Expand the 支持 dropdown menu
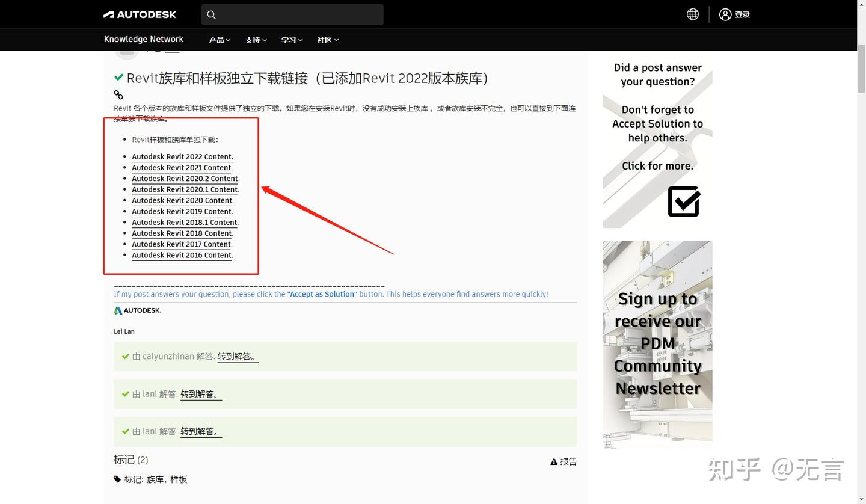The height and width of the screenshot is (504, 866). [x=256, y=40]
